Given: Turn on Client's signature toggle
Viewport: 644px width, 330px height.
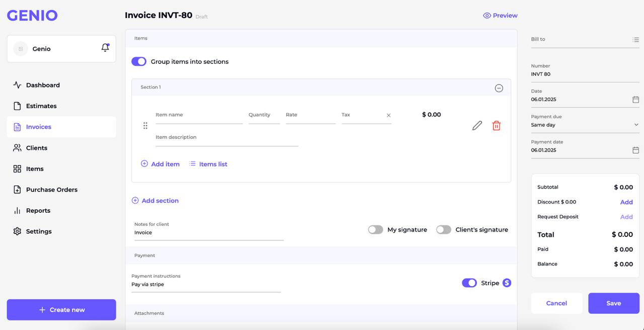Looking at the screenshot, I should pos(443,230).
